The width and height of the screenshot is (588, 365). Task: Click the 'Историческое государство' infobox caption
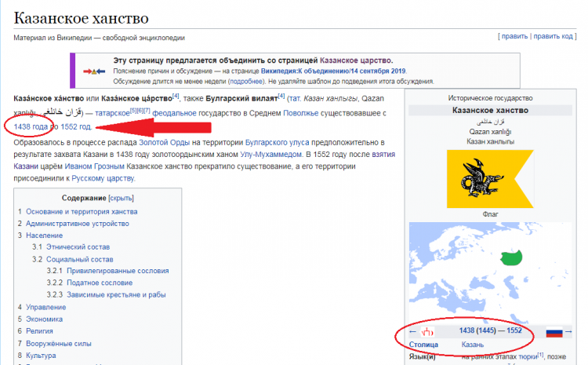click(x=490, y=98)
